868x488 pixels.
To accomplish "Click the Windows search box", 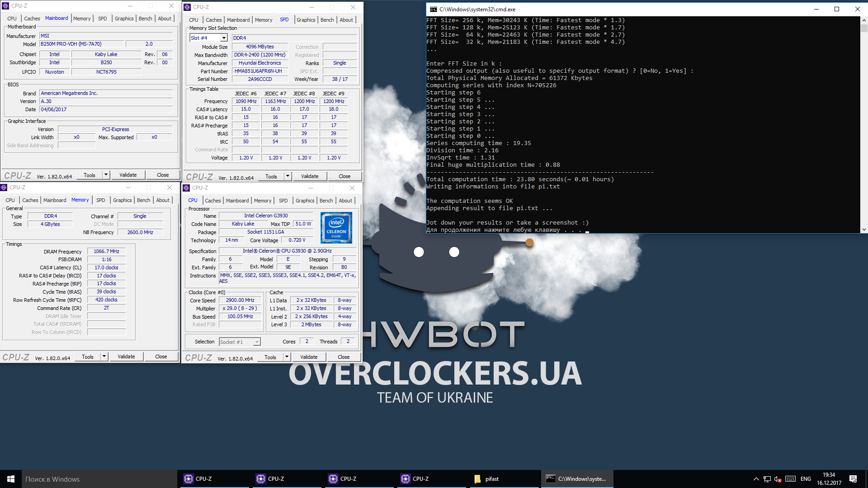I will [99, 479].
